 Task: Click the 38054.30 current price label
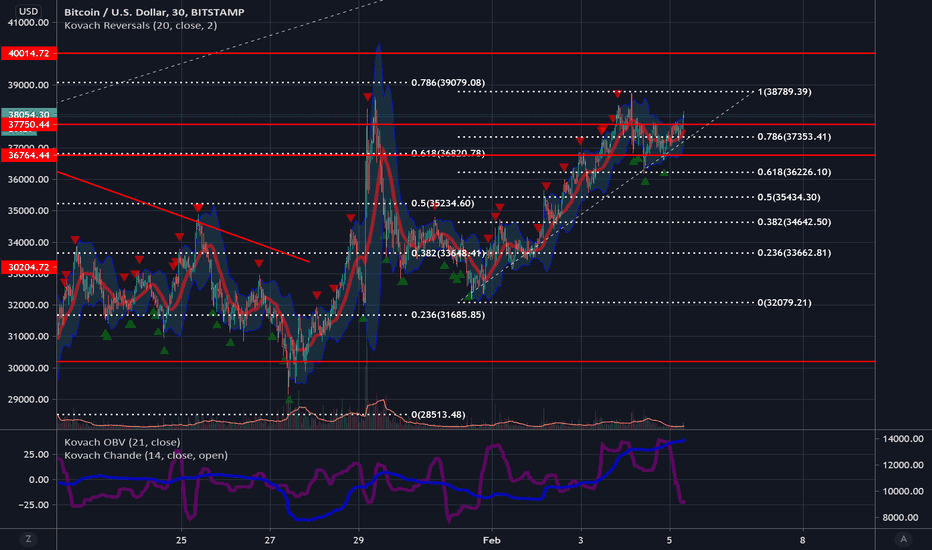(29, 114)
